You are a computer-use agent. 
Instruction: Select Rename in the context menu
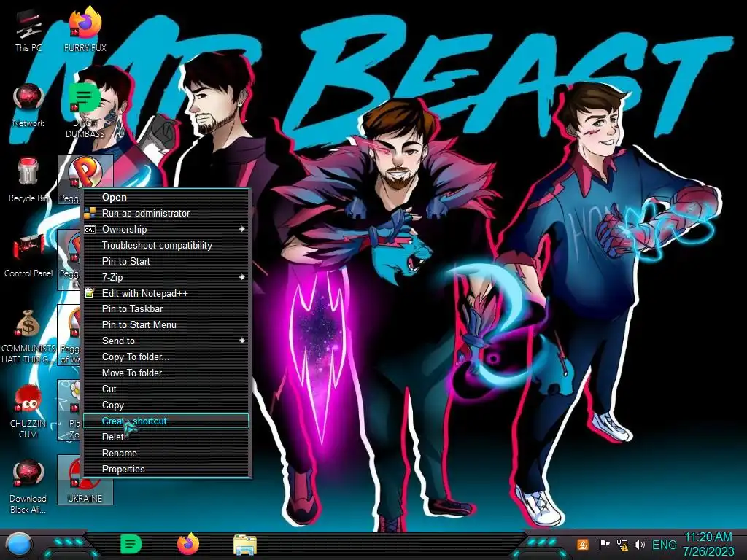[166, 453]
